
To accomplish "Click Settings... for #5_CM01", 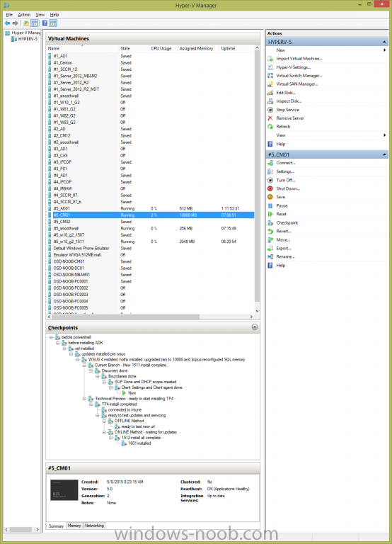I will [285, 171].
